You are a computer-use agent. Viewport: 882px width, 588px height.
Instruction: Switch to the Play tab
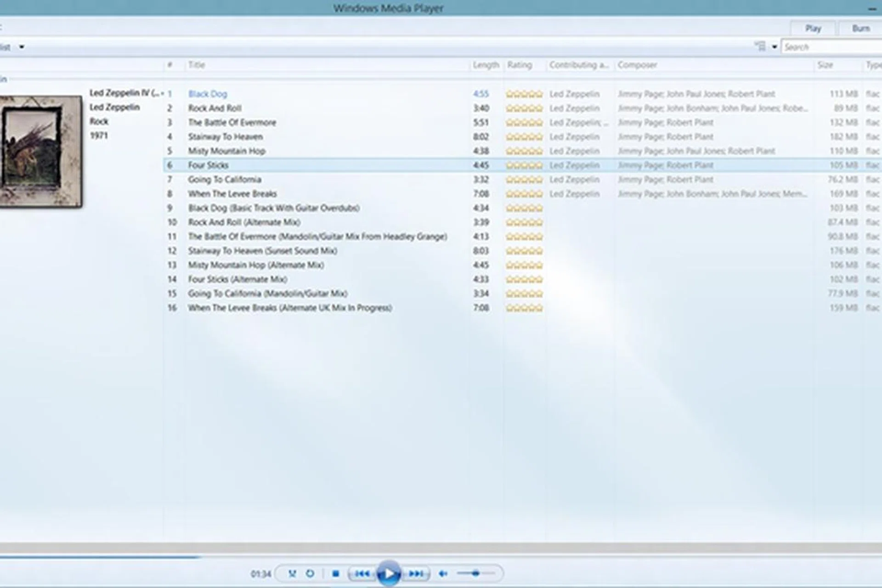click(814, 28)
